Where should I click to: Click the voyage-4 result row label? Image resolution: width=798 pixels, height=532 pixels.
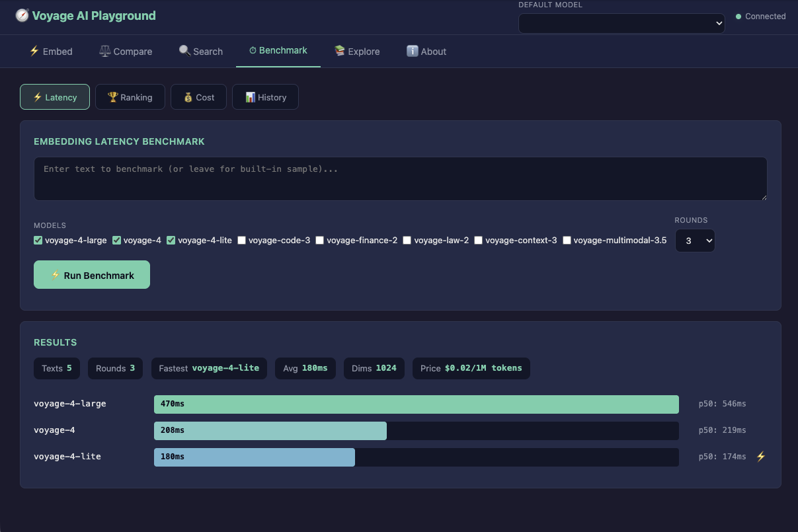[x=54, y=430]
